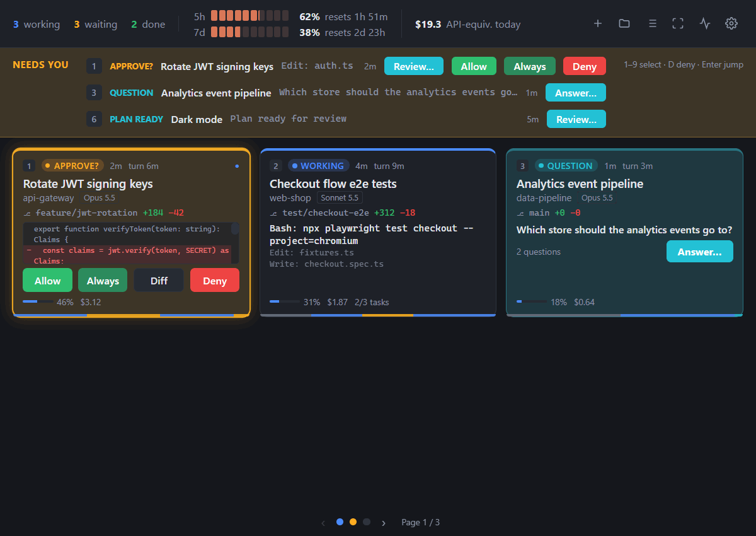Click 'Analytics event pipeline' card title
756x536 pixels.
[x=580, y=184]
